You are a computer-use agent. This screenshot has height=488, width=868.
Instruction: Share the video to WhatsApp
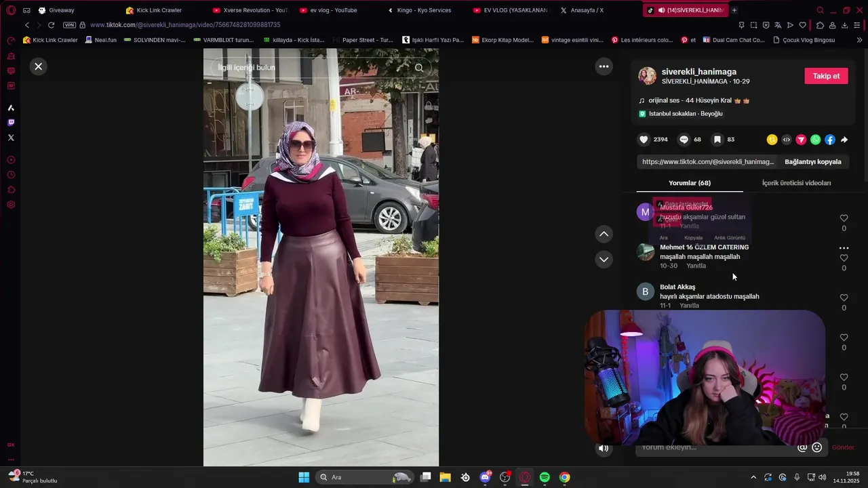pyautogui.click(x=816, y=140)
